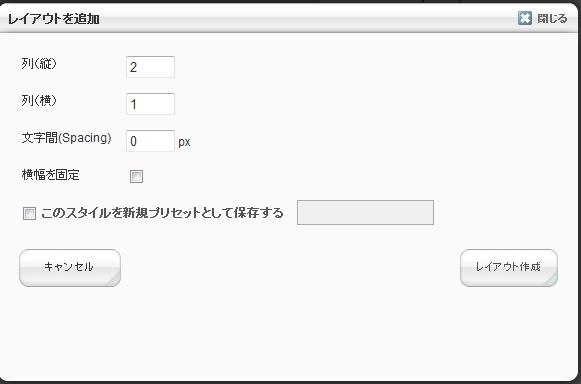Click the このスタイルを新規プリセットとして保存する label

162,213
